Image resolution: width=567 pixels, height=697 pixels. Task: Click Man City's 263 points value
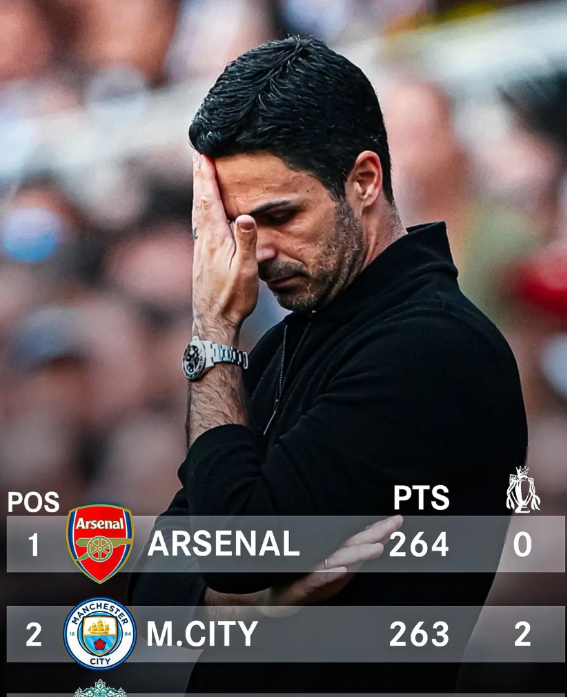419,634
